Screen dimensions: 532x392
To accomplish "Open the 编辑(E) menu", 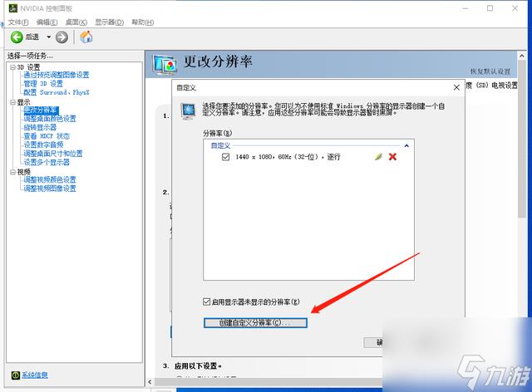I will (47, 22).
